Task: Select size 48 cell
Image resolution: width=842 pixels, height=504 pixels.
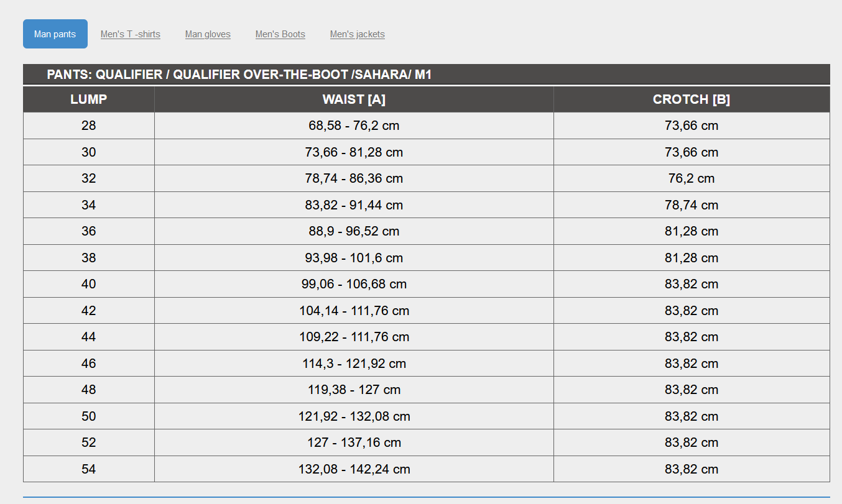Action: [x=89, y=390]
